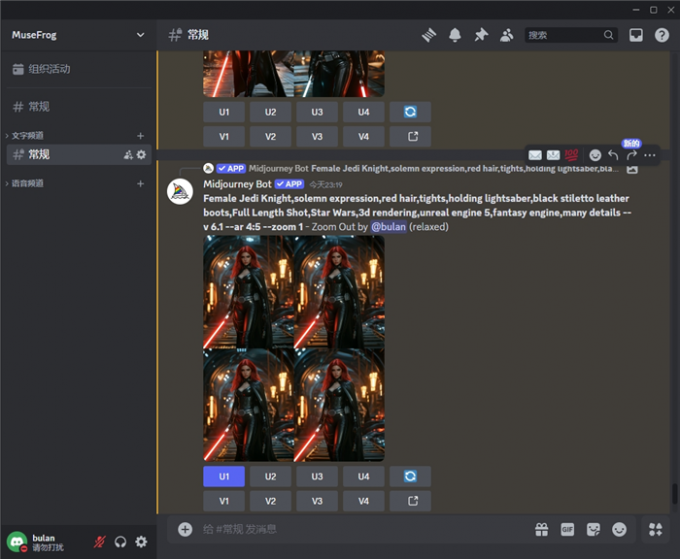
Task: Open the gift Nitro icon
Action: point(542,529)
